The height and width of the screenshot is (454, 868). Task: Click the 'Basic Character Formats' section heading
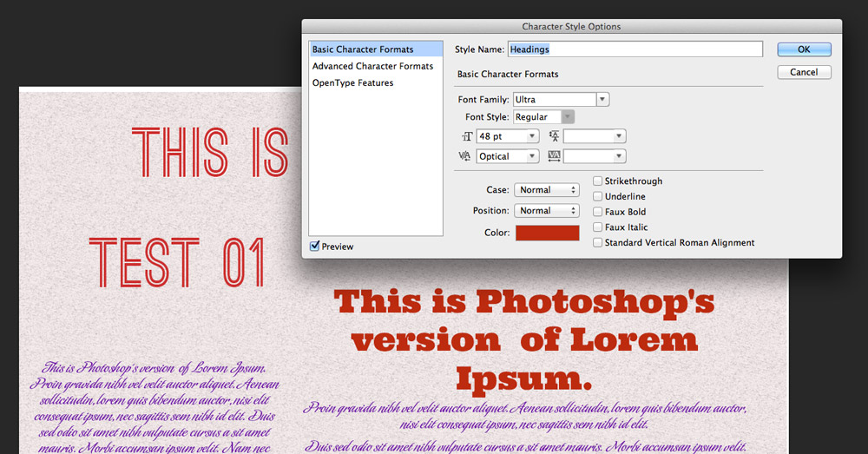click(508, 74)
